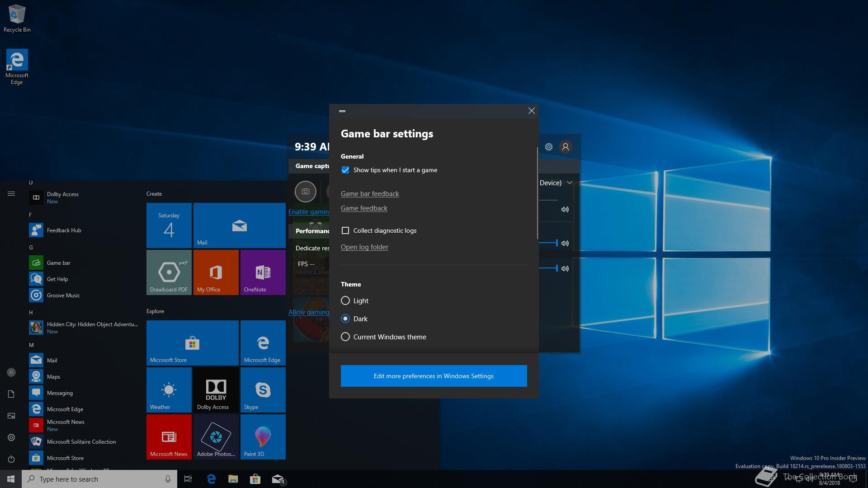Image resolution: width=868 pixels, height=488 pixels.
Task: Open the Mail icon on the taskbar
Action: pos(278,479)
